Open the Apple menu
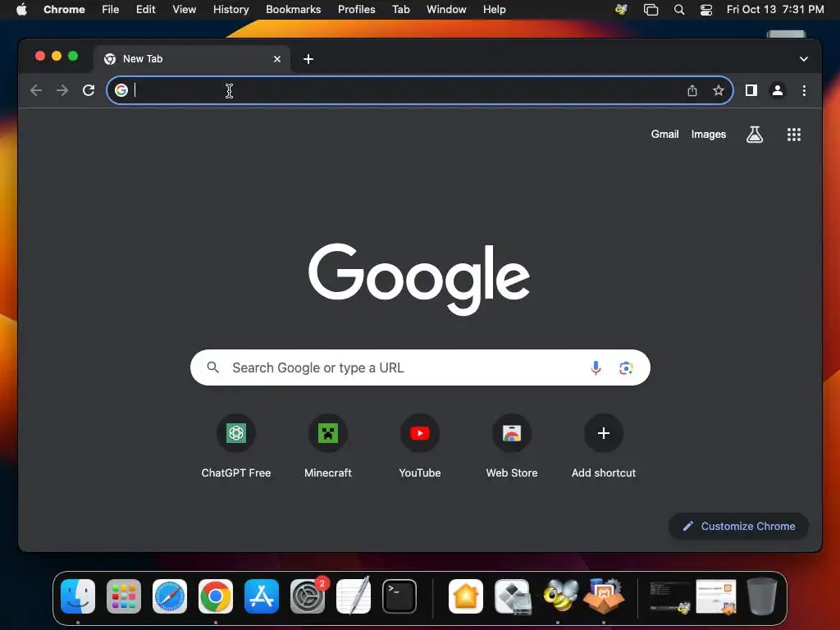Viewport: 840px width, 630px height. pos(21,10)
